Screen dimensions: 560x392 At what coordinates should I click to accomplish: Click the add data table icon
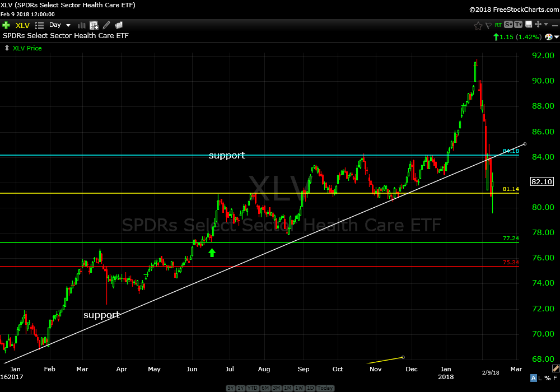(94, 25)
